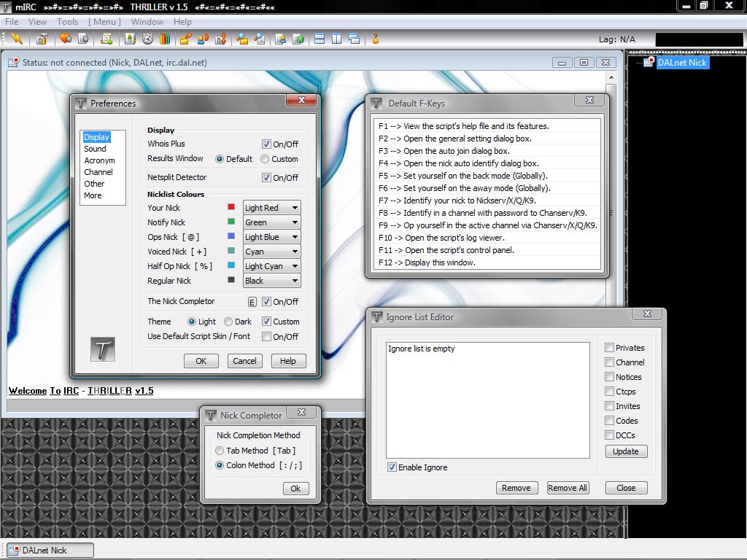Viewport: 747px width, 560px height.
Task: Open the Ops Nick colour dropdown
Action: pyautogui.click(x=272, y=237)
